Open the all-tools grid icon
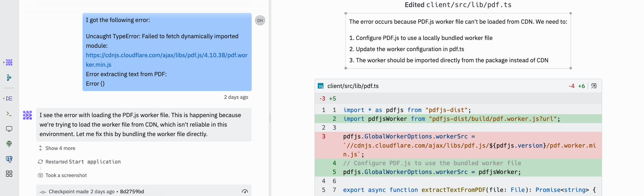 (9, 174)
